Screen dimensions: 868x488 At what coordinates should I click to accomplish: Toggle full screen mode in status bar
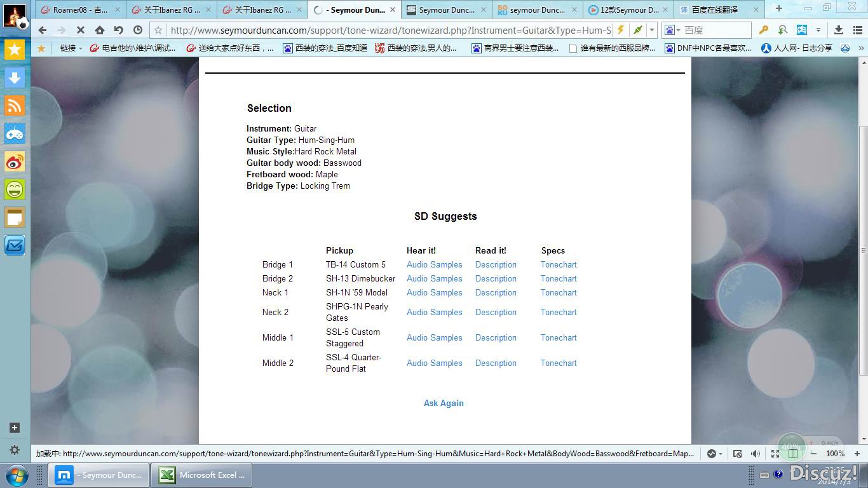tap(775, 454)
